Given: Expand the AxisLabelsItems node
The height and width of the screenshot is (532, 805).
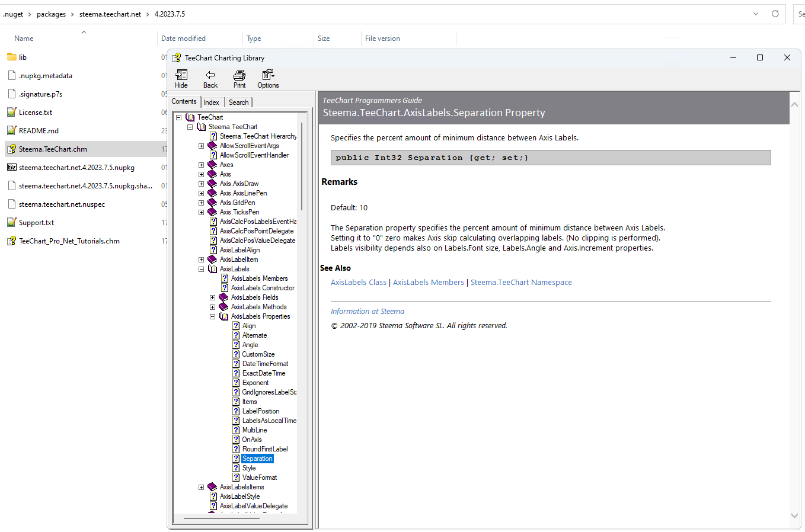Looking at the screenshot, I should [201, 487].
